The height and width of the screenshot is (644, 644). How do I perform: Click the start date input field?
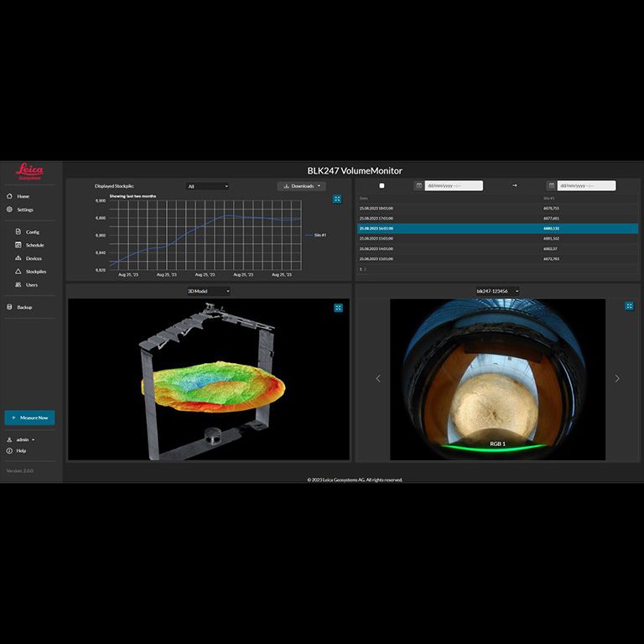click(454, 186)
